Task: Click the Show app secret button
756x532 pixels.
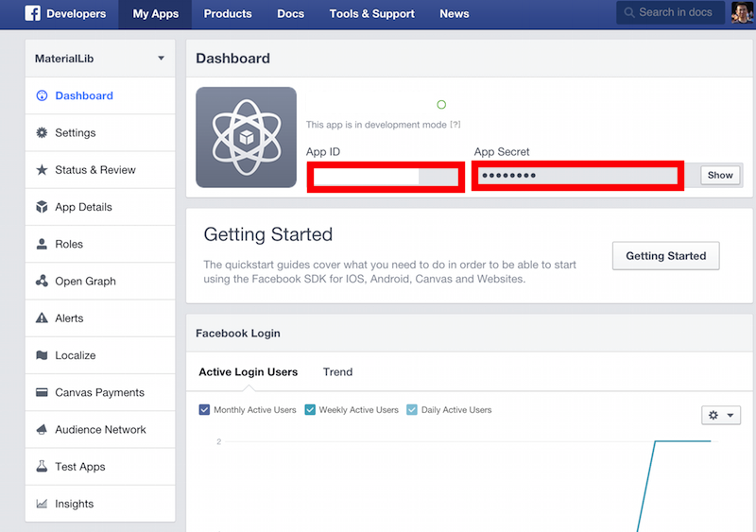Action: pos(720,175)
